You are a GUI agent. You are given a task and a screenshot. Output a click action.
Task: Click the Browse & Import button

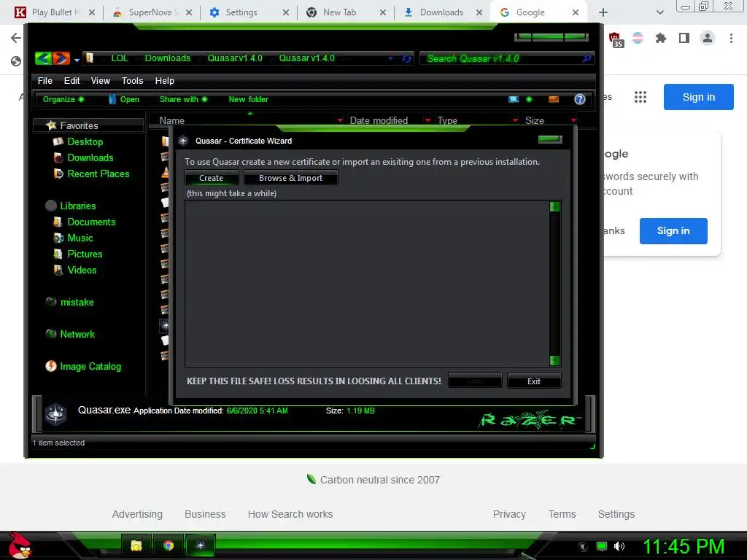tap(290, 178)
